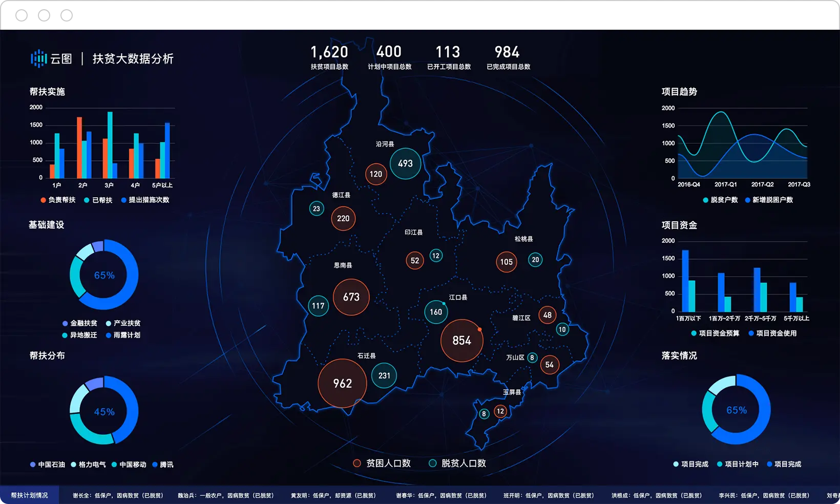840x504 pixels.
Task: Toggle 项目资金预算 legend entry
Action: tap(715, 333)
